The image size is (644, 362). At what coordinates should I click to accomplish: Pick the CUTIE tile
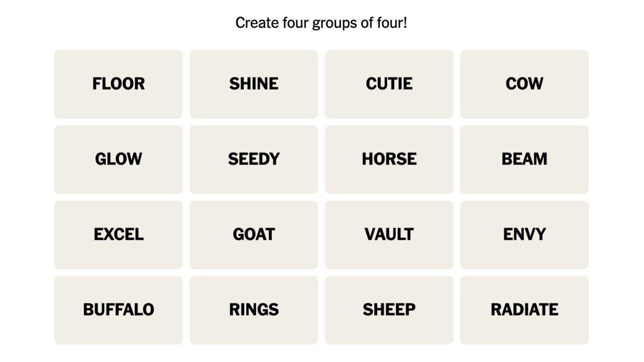pos(389,84)
